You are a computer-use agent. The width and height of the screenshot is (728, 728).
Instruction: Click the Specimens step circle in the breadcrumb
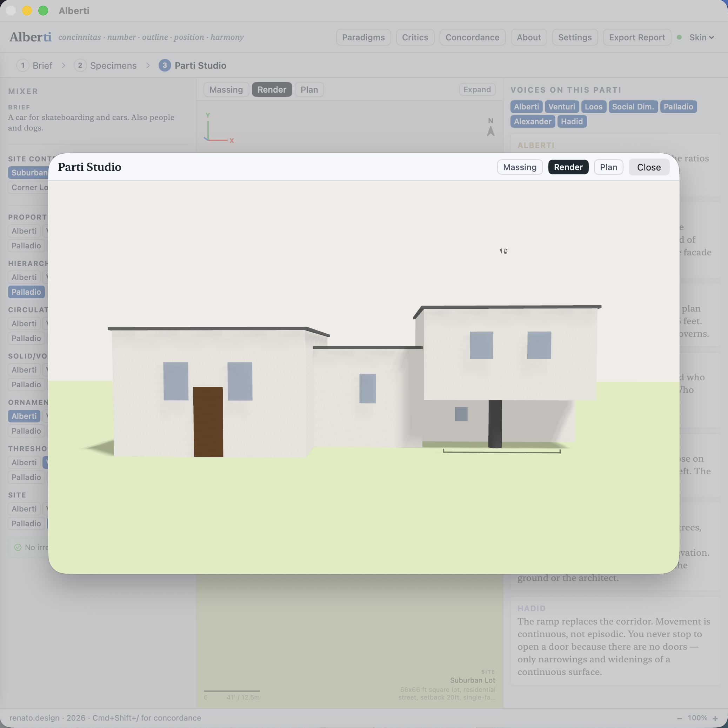click(x=80, y=65)
